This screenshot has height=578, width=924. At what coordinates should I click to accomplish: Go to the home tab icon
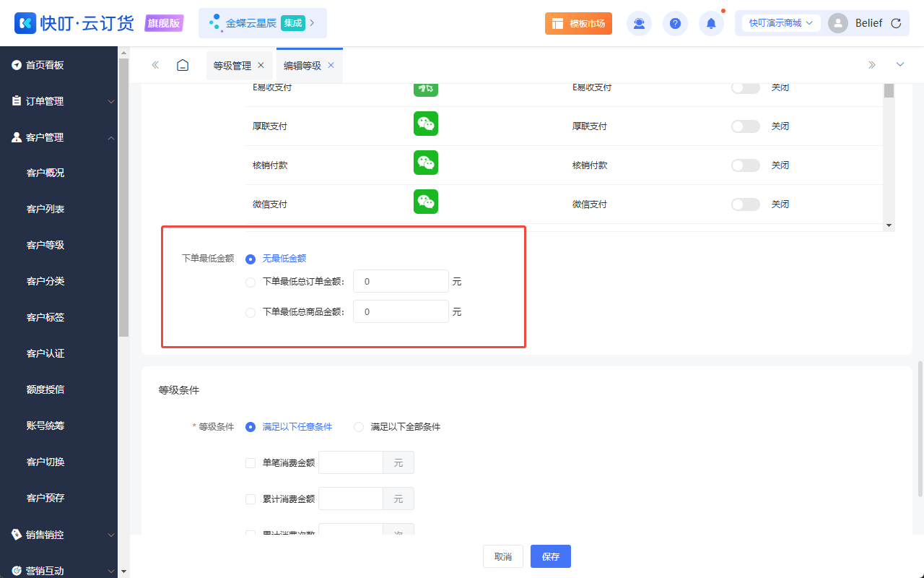pyautogui.click(x=183, y=65)
